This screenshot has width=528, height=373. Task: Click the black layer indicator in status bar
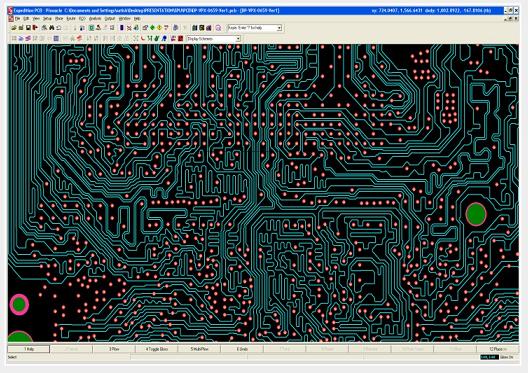click(x=489, y=357)
